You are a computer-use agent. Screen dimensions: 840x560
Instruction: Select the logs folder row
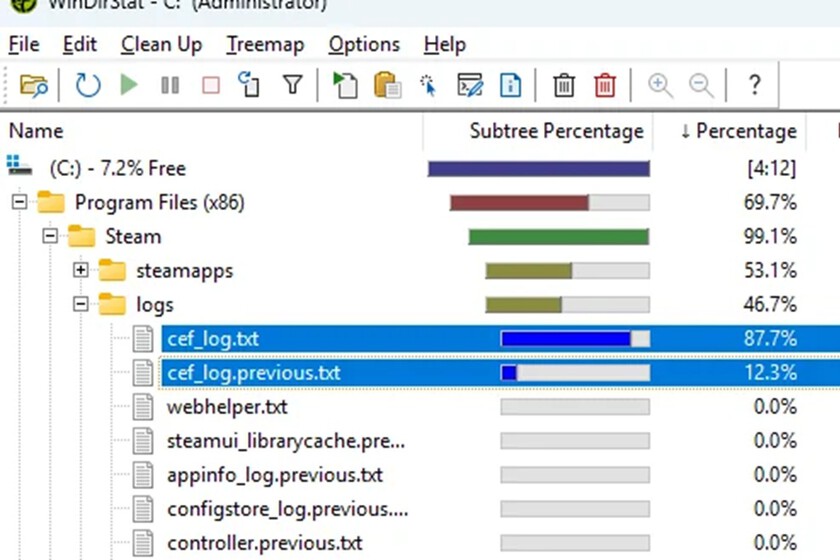pos(420,304)
